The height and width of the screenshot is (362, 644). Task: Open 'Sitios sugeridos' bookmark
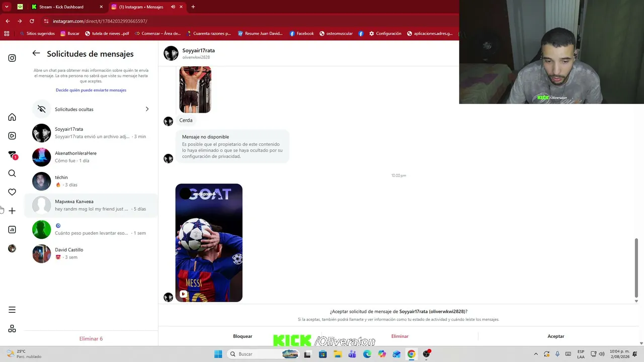37,34
